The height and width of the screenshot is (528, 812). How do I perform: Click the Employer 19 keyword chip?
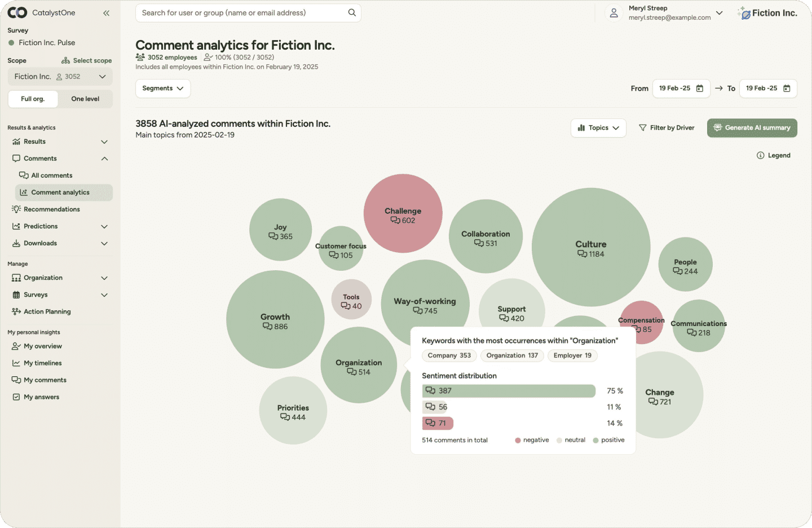(573, 356)
